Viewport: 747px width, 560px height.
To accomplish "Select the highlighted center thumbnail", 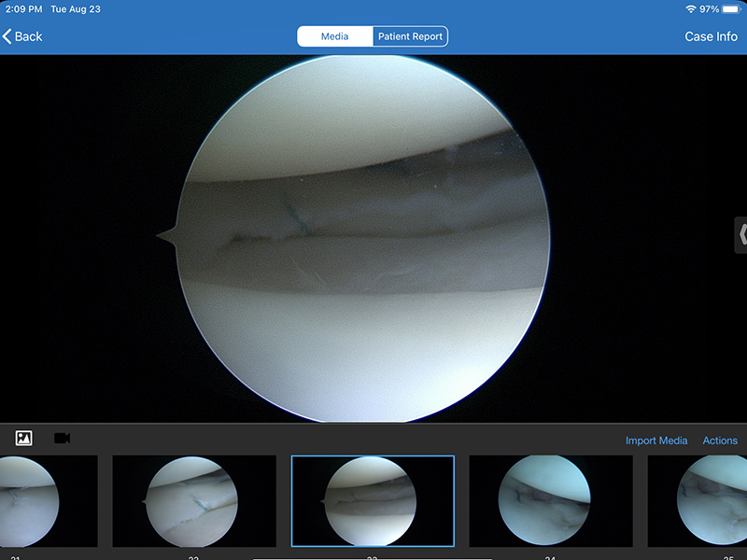I will click(373, 501).
